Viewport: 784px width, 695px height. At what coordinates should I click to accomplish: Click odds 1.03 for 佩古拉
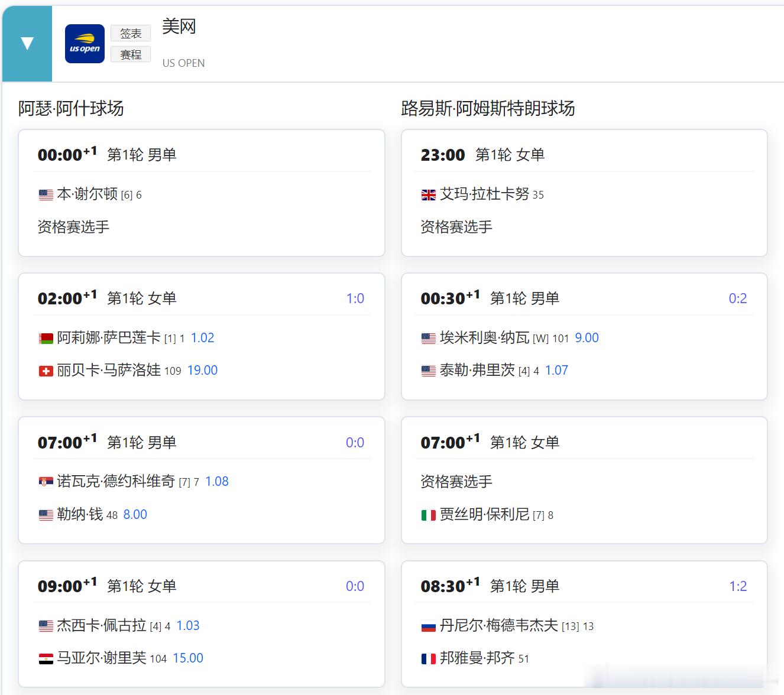click(188, 626)
